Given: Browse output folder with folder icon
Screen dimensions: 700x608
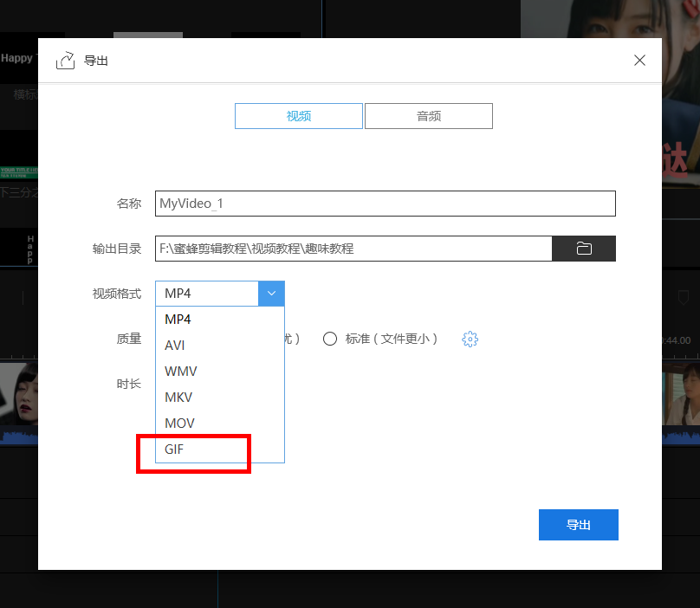Looking at the screenshot, I should (x=584, y=249).
